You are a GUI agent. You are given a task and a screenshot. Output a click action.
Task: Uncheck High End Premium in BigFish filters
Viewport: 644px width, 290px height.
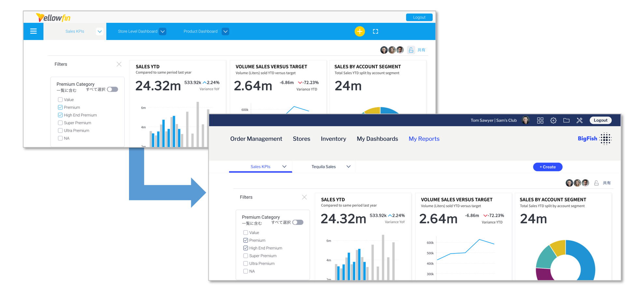click(x=246, y=248)
